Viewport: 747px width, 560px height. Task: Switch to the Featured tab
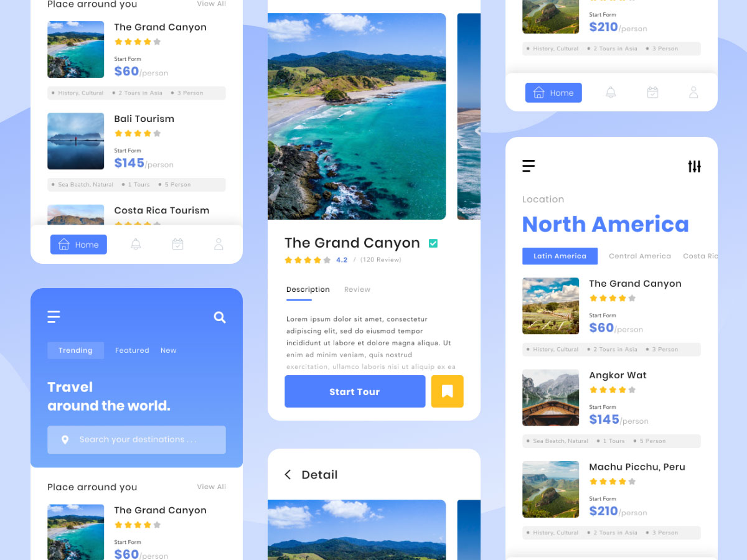click(x=132, y=350)
